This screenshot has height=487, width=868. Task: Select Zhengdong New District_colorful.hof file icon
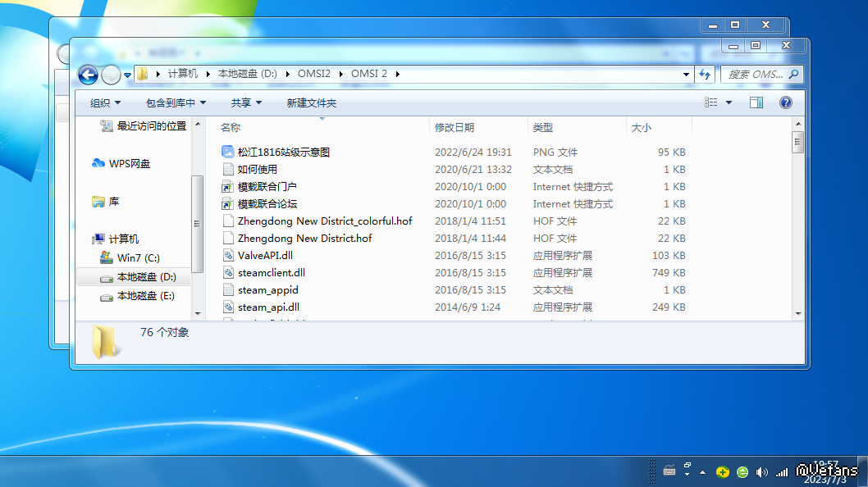click(x=227, y=221)
